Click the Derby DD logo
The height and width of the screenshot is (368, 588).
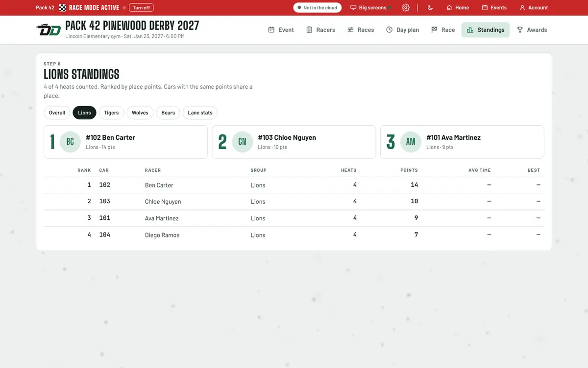(49, 30)
